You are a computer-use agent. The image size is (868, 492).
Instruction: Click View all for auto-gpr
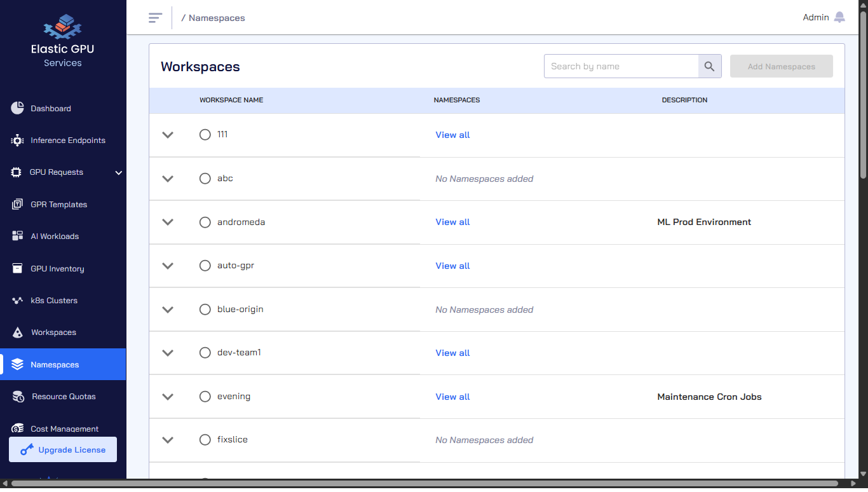(x=452, y=266)
